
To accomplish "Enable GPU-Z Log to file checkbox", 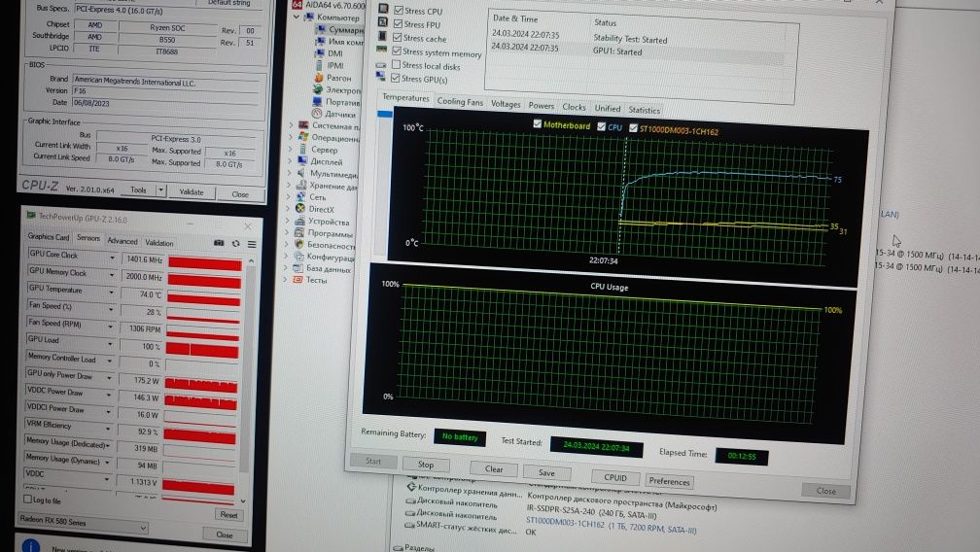I will point(27,499).
